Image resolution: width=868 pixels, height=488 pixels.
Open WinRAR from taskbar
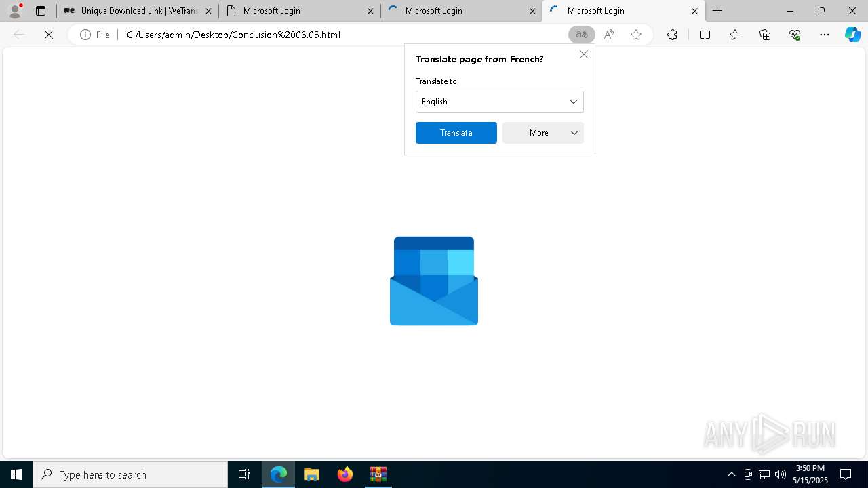tap(378, 474)
